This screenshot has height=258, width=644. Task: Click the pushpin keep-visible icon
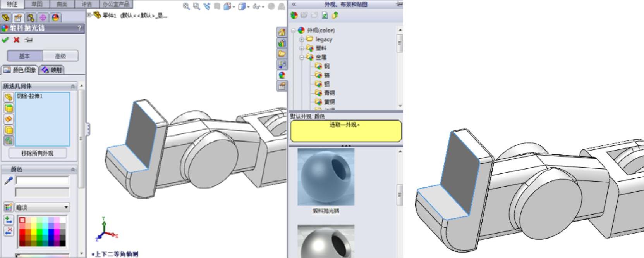pos(28,40)
